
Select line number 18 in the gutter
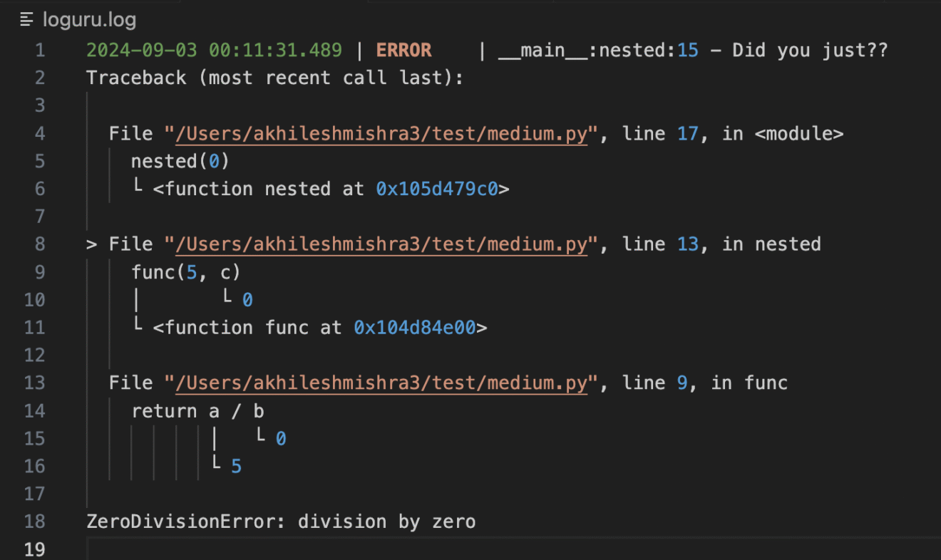pos(34,521)
